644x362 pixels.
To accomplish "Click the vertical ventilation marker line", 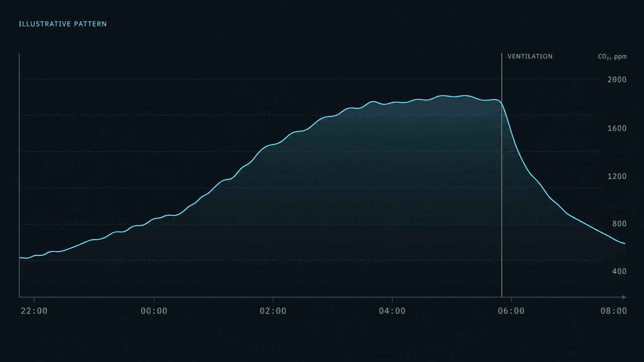I will point(501,175).
